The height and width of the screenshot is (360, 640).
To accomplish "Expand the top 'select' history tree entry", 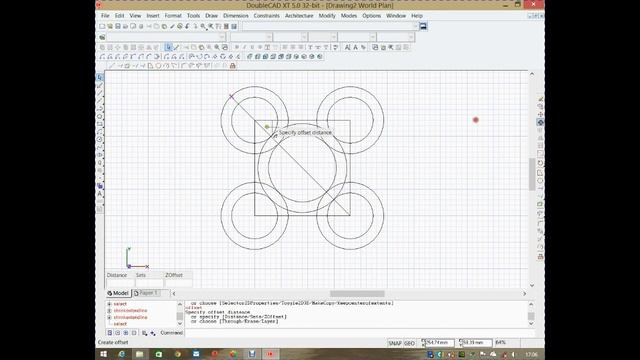I will 109,304.
